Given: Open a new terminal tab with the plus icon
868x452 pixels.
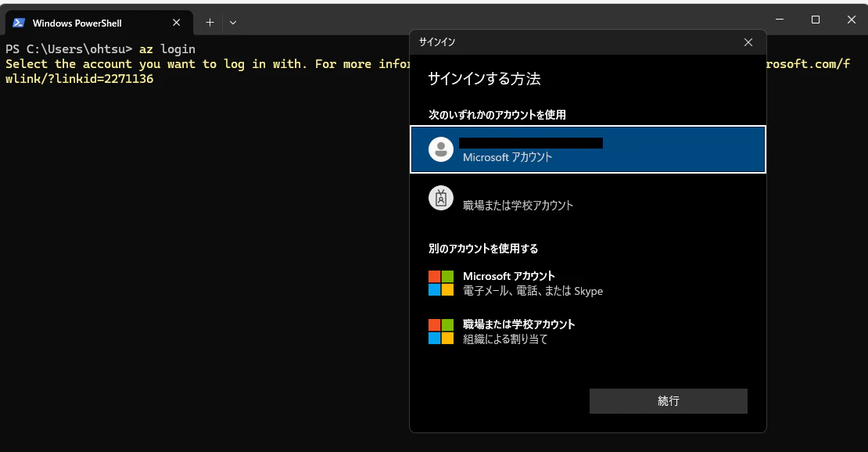Looking at the screenshot, I should 210,23.
